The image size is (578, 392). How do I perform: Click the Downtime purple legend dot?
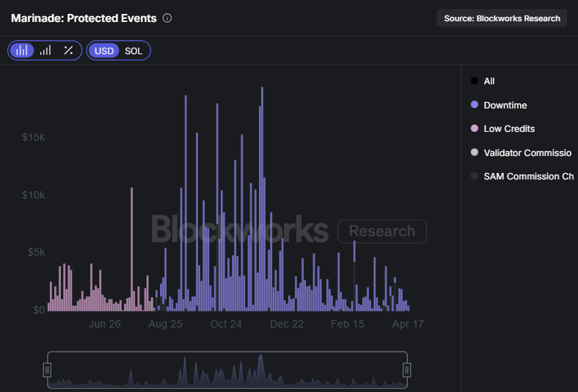pos(475,106)
